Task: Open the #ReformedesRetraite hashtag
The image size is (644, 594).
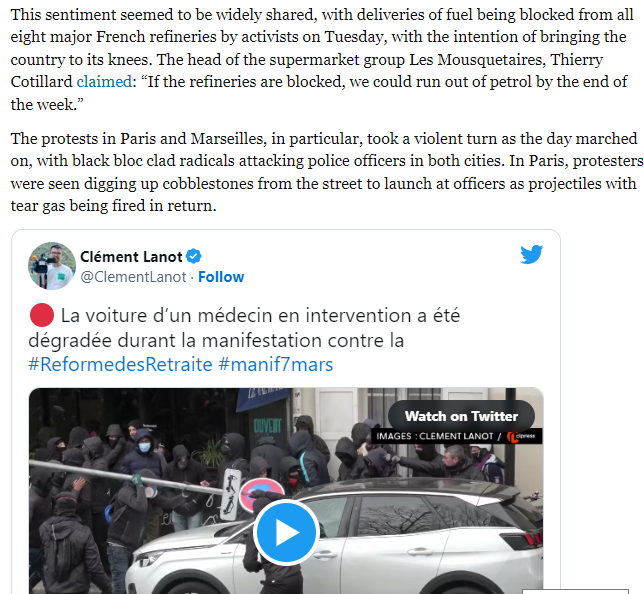Action: pos(120,364)
